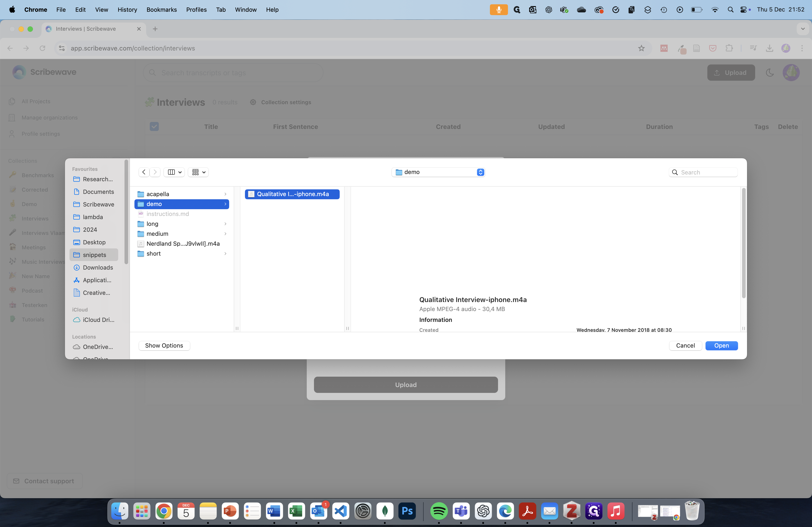Open PowerPoint from the dock
The image size is (812, 527).
(x=230, y=511)
